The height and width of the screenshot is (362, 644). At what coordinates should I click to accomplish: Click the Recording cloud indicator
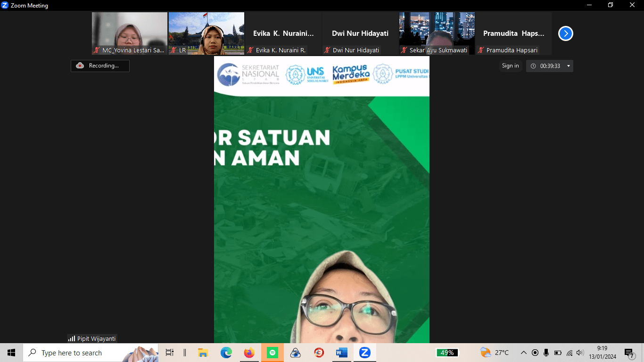100,66
